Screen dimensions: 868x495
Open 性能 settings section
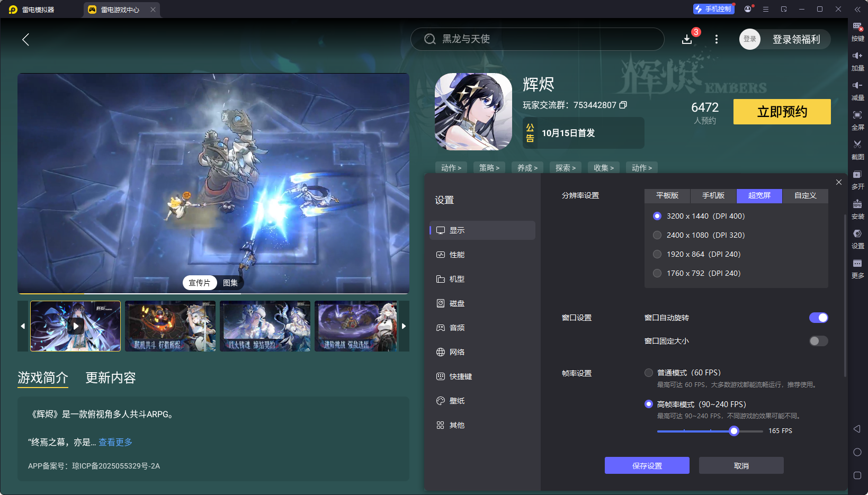click(x=482, y=255)
